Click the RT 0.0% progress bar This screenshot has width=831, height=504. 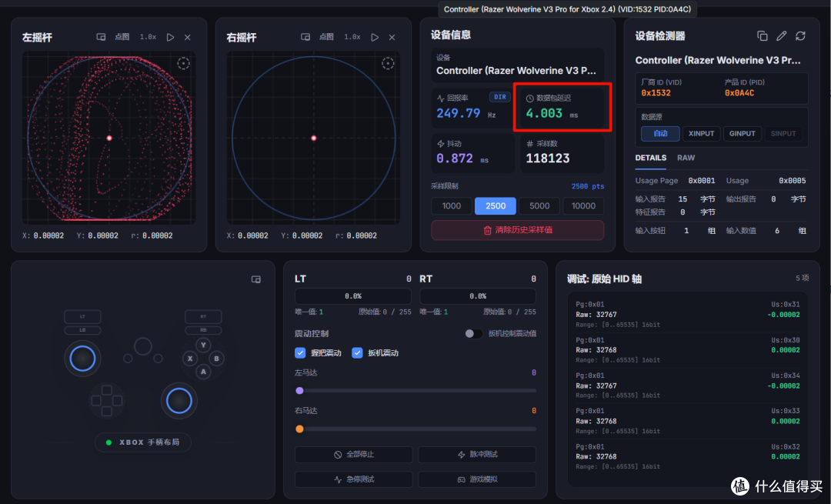point(478,295)
